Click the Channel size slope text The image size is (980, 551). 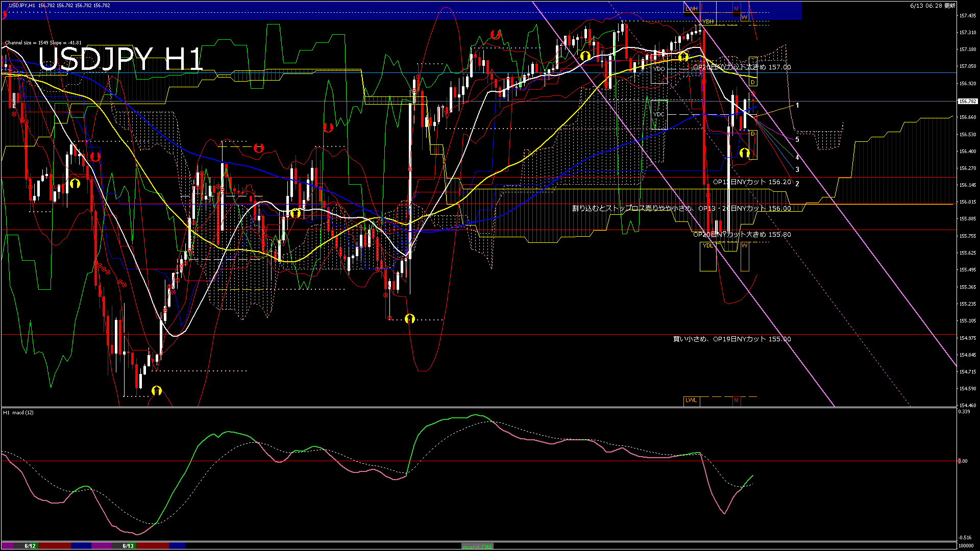pos(43,43)
